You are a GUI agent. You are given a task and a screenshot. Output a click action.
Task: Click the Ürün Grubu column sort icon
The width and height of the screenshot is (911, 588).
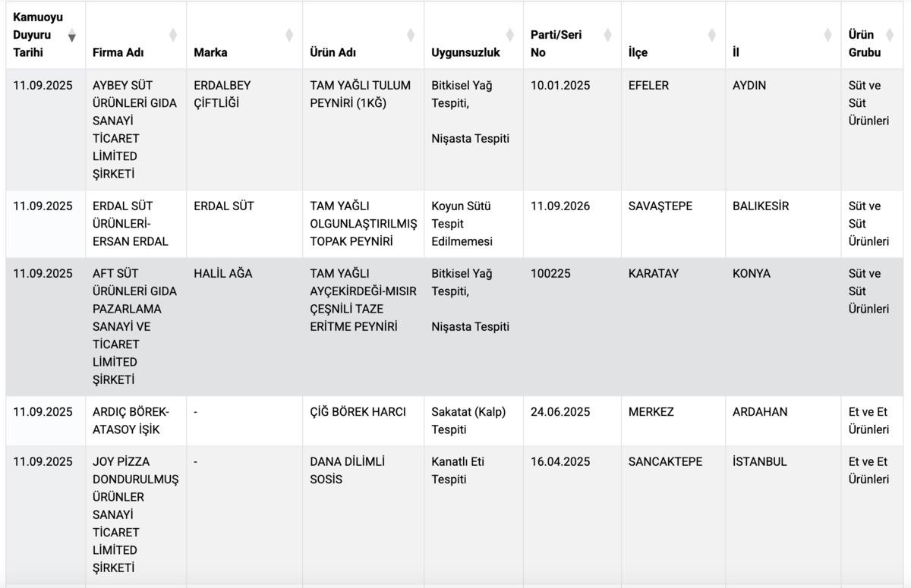coord(890,35)
